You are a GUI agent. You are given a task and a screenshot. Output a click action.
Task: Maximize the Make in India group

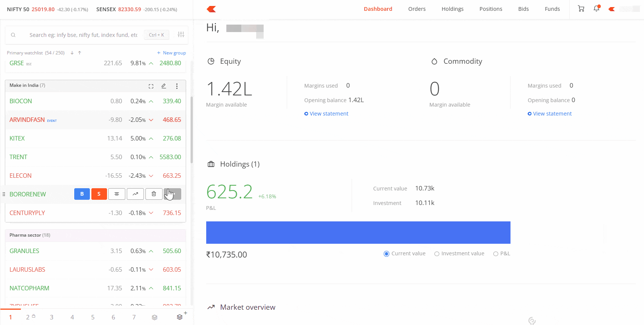(x=151, y=86)
